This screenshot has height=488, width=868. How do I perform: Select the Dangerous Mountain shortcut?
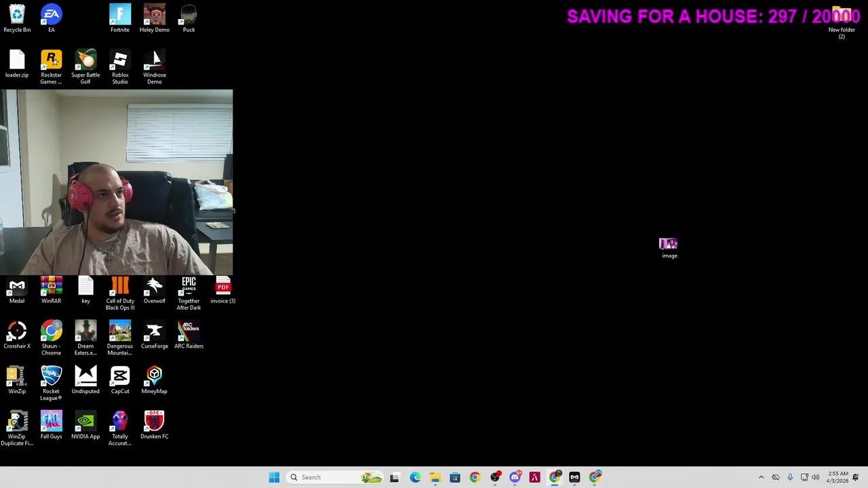120,338
